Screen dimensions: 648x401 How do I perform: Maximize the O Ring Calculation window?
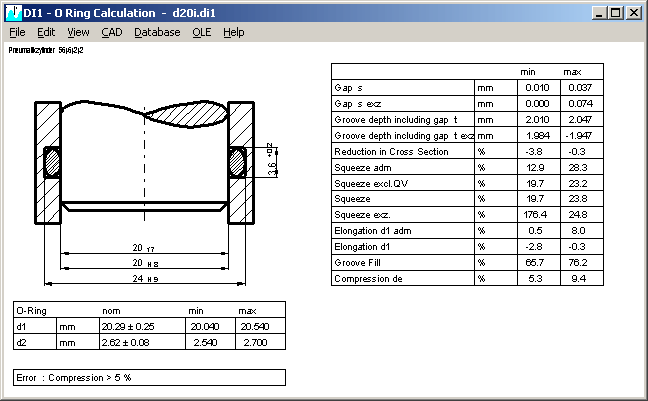[x=616, y=13]
